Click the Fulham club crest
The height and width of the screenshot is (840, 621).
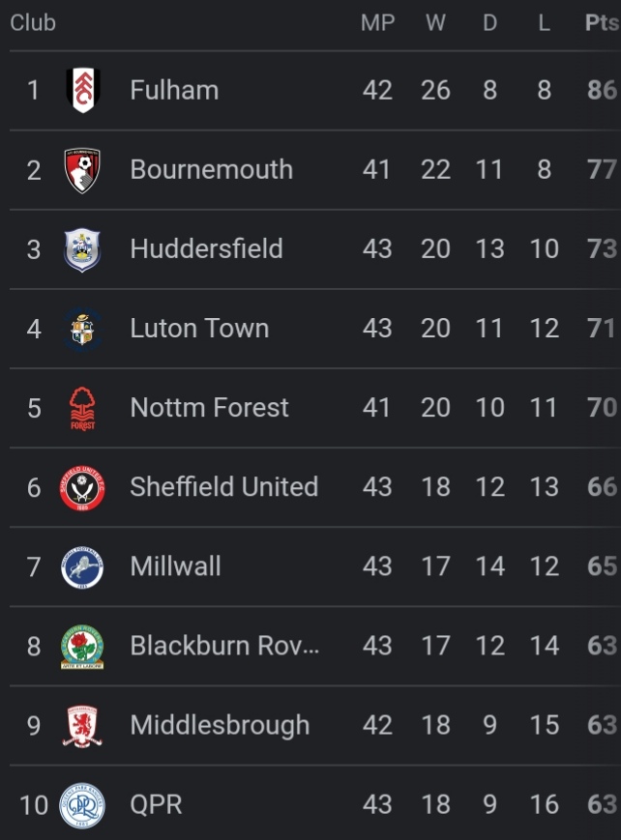click(82, 90)
